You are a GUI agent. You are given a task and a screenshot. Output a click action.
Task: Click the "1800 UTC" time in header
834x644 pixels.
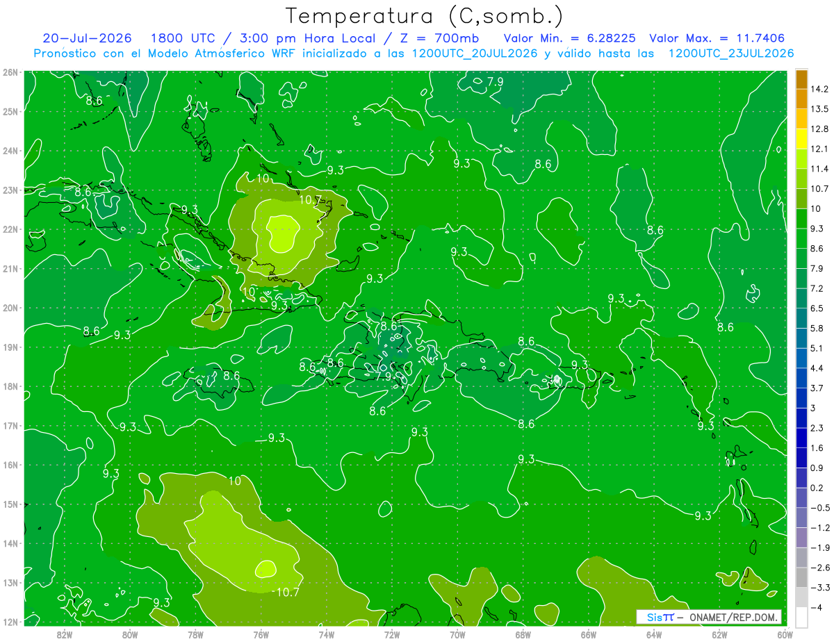click(183, 38)
